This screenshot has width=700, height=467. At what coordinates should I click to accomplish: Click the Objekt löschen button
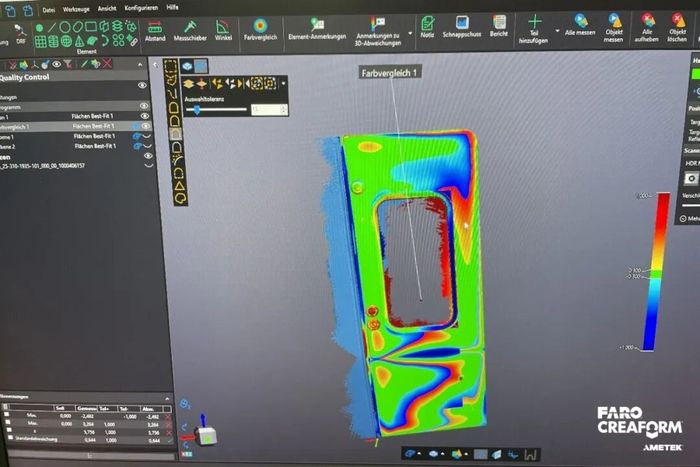(677, 28)
